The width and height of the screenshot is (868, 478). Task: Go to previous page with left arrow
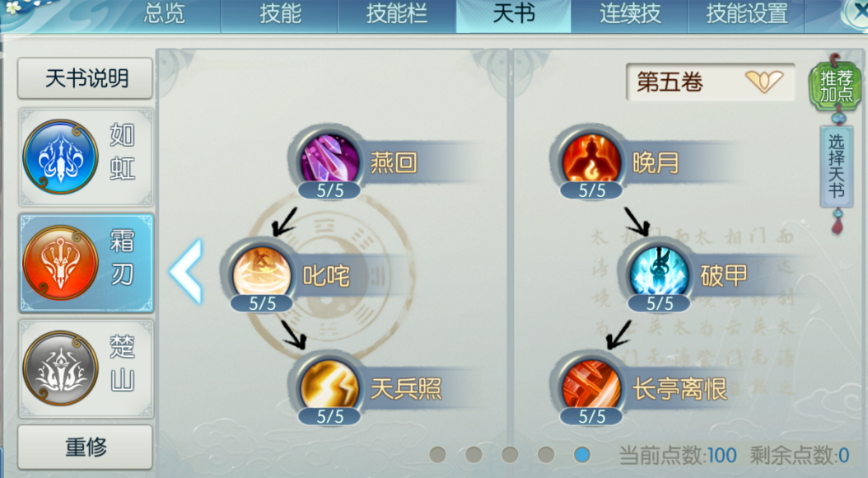point(187,272)
